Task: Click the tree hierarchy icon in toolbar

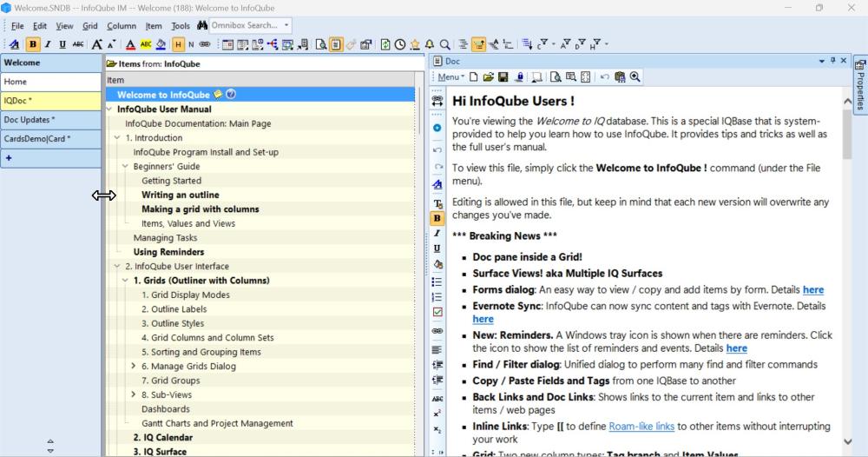Action: pyautogui.click(x=273, y=44)
